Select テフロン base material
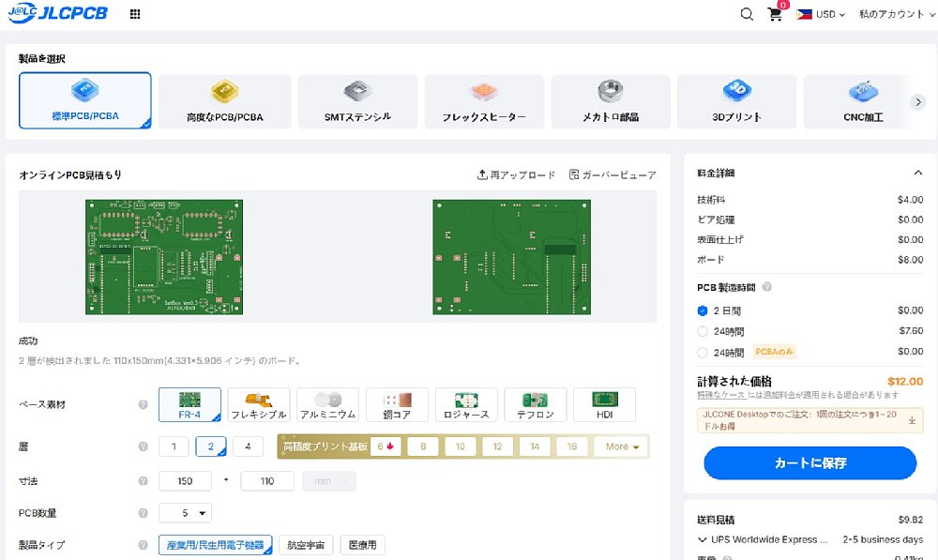938x560 pixels. coord(536,404)
